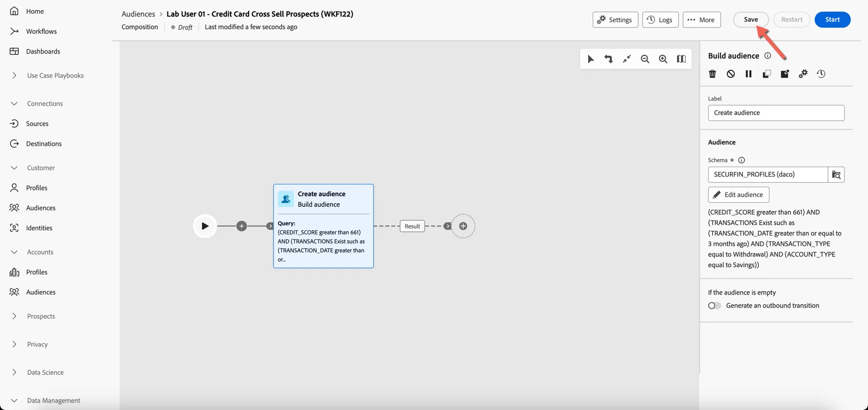Image resolution: width=868 pixels, height=410 pixels.
Task: Expand Use Case Playbooks section
Action: pos(14,75)
